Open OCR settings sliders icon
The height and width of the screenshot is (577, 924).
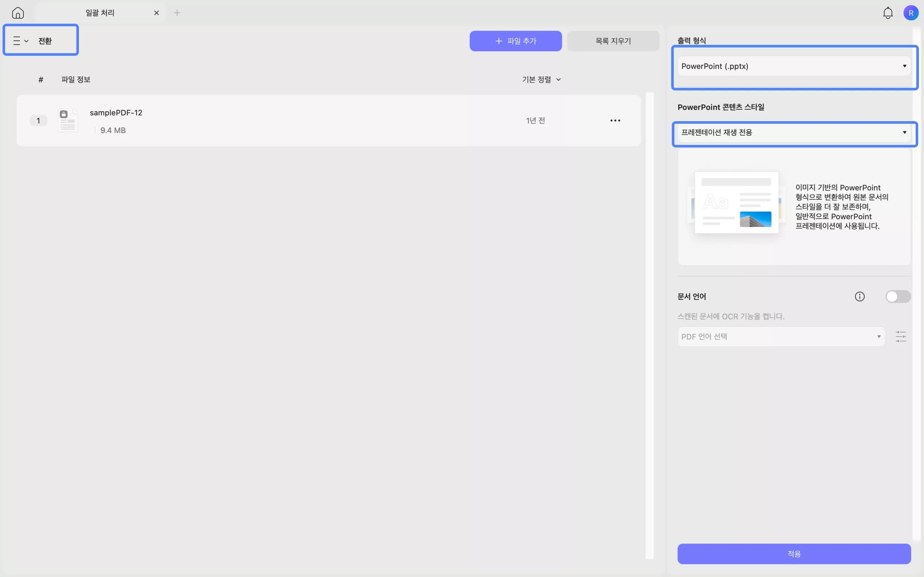[x=901, y=336]
